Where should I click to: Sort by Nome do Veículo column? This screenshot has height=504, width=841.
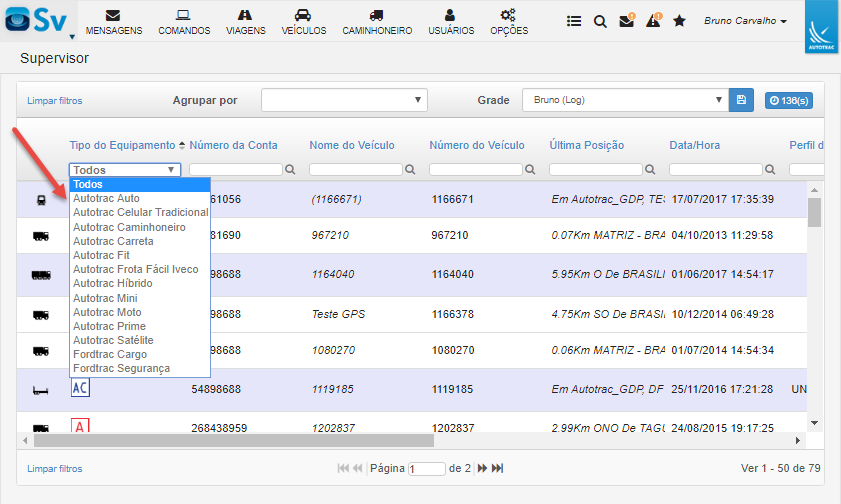click(x=352, y=145)
